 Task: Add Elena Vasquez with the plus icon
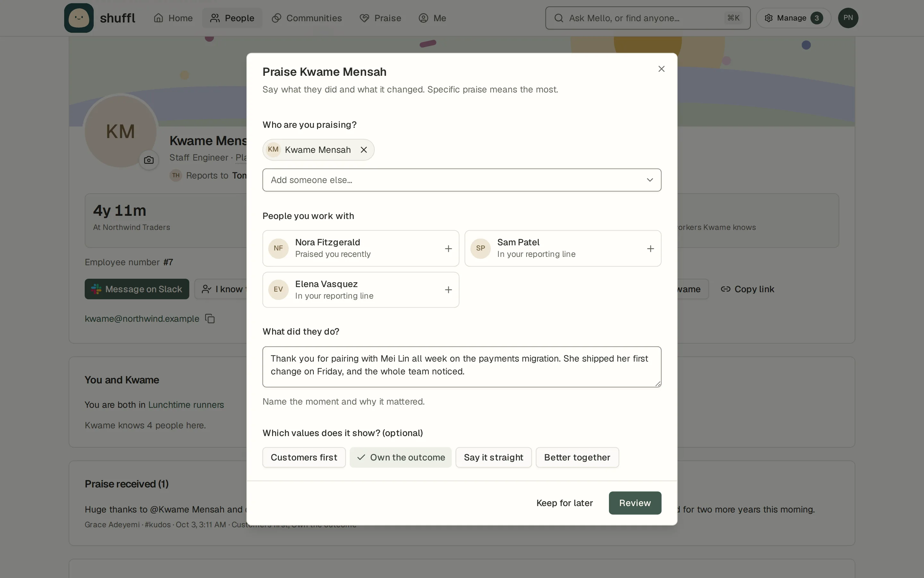448,290
